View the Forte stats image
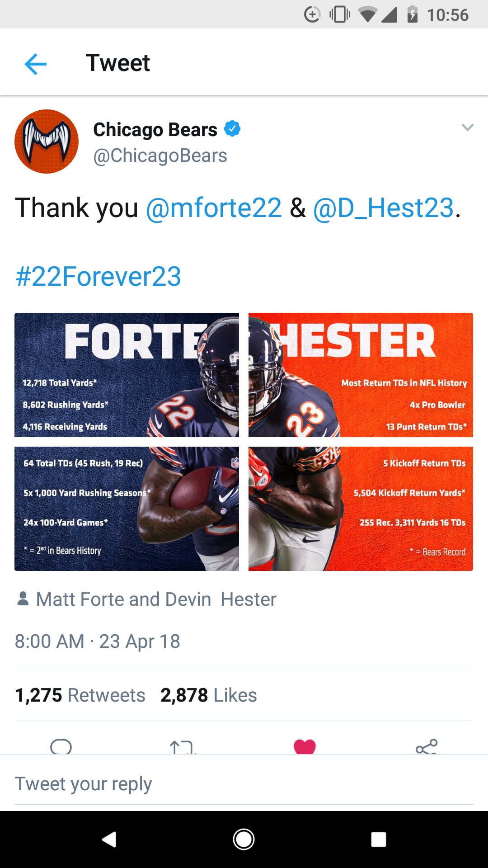 tap(127, 375)
